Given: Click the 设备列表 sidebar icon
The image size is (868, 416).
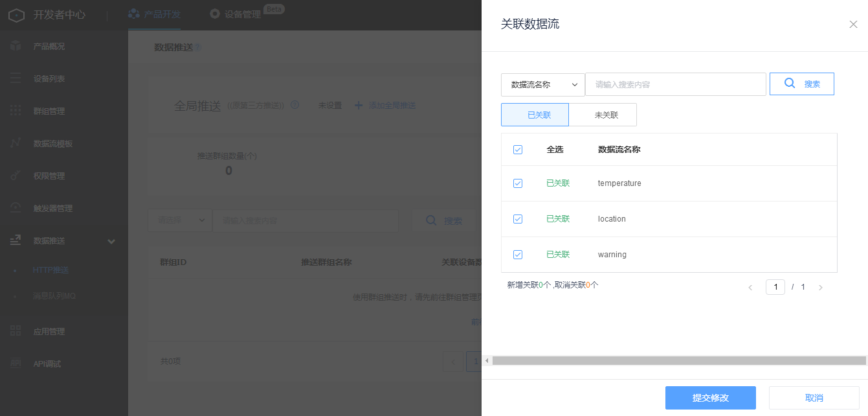Looking at the screenshot, I should pyautogui.click(x=16, y=78).
